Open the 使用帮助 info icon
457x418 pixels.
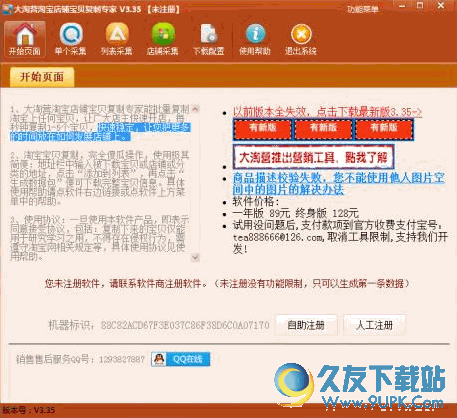pos(255,39)
